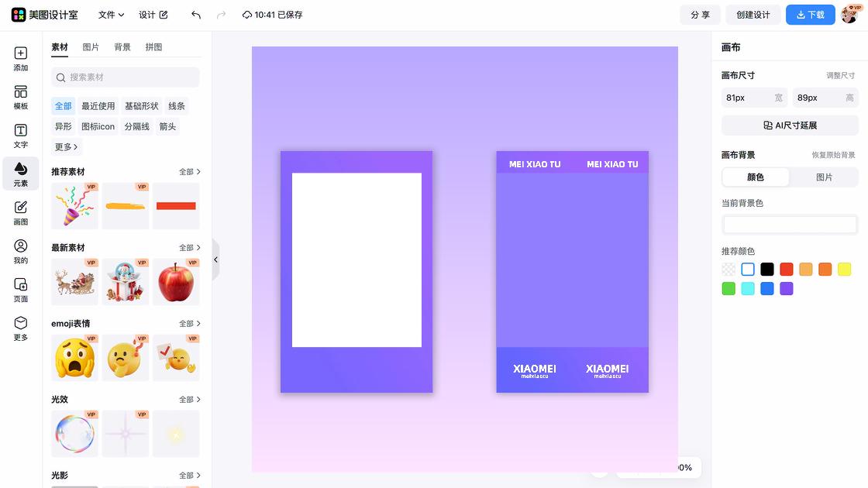The image size is (868, 488).
Task: Open the 页面 pages panel
Action: [x=21, y=289]
